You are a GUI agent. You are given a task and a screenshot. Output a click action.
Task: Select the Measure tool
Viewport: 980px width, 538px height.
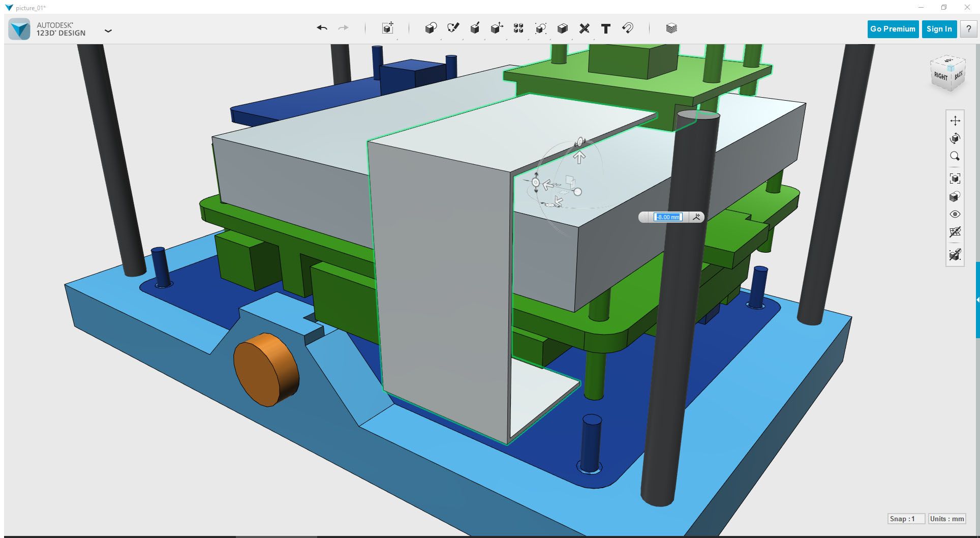pyautogui.click(x=585, y=29)
